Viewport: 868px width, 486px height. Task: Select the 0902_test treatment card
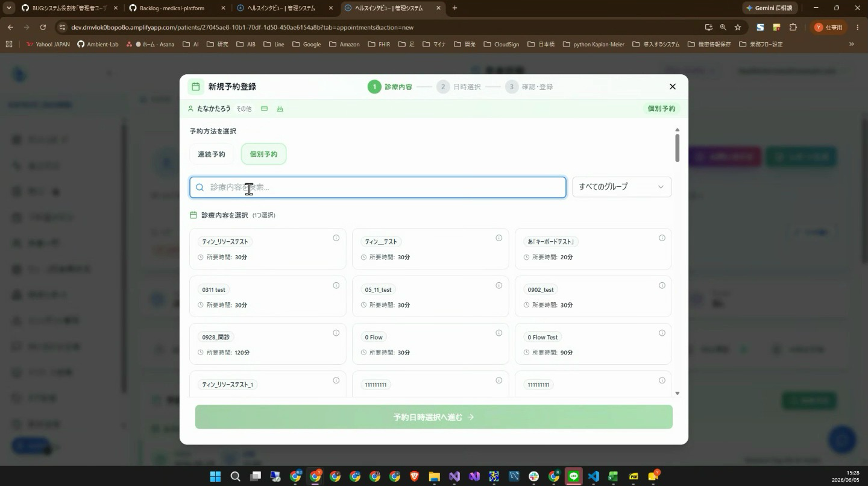tap(593, 296)
